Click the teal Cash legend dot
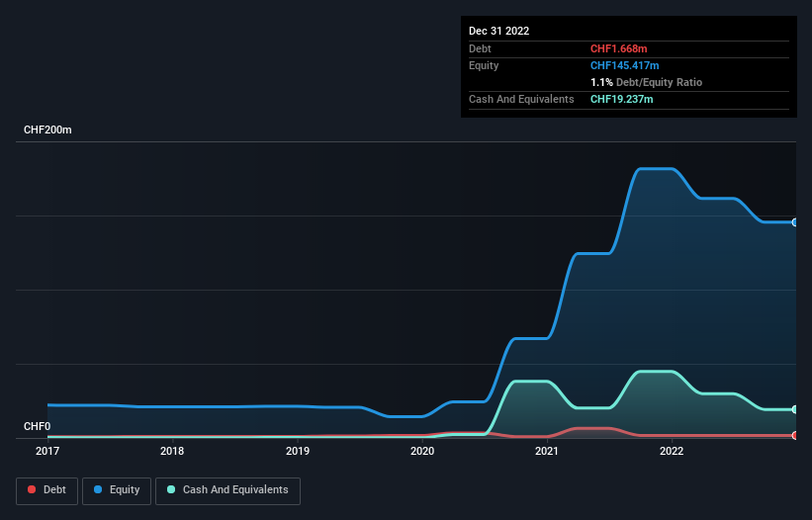Image resolution: width=812 pixels, height=520 pixels. 171,489
